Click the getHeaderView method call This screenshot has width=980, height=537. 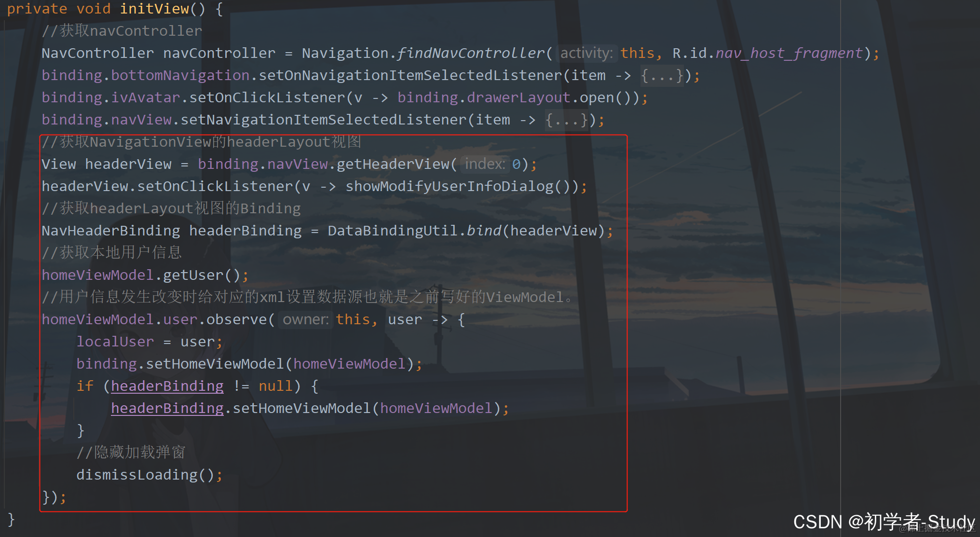(x=393, y=165)
